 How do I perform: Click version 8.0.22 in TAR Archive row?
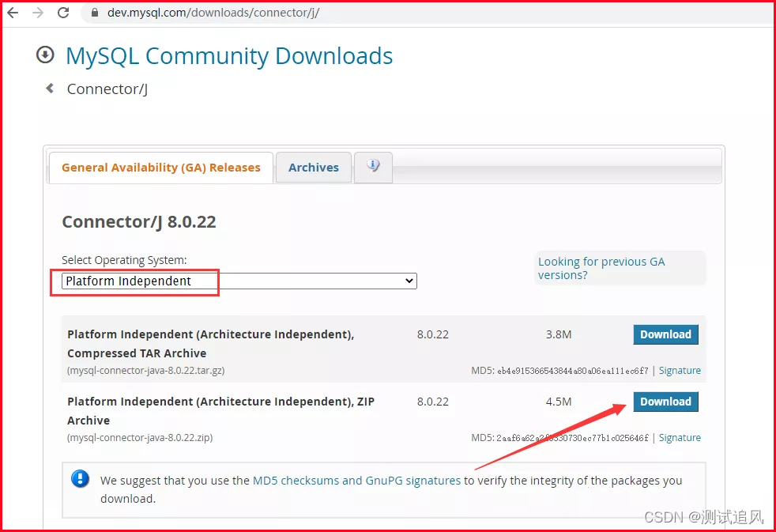pyautogui.click(x=432, y=334)
